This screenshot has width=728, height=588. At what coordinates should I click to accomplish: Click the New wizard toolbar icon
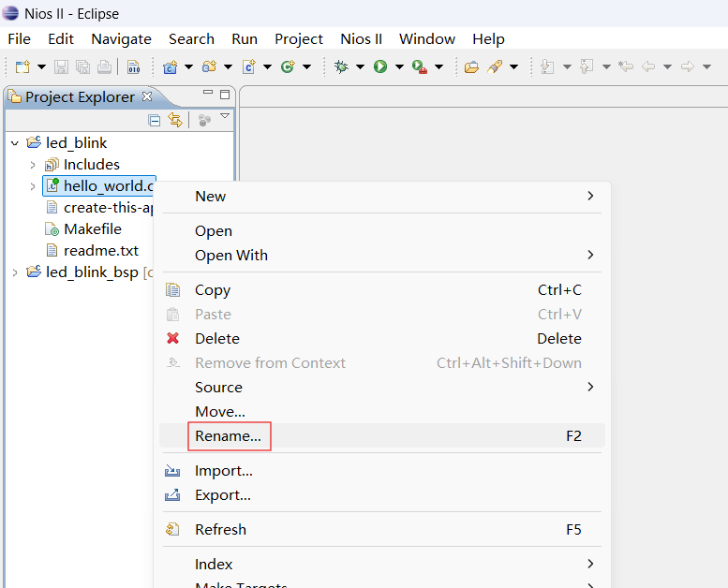(22, 66)
